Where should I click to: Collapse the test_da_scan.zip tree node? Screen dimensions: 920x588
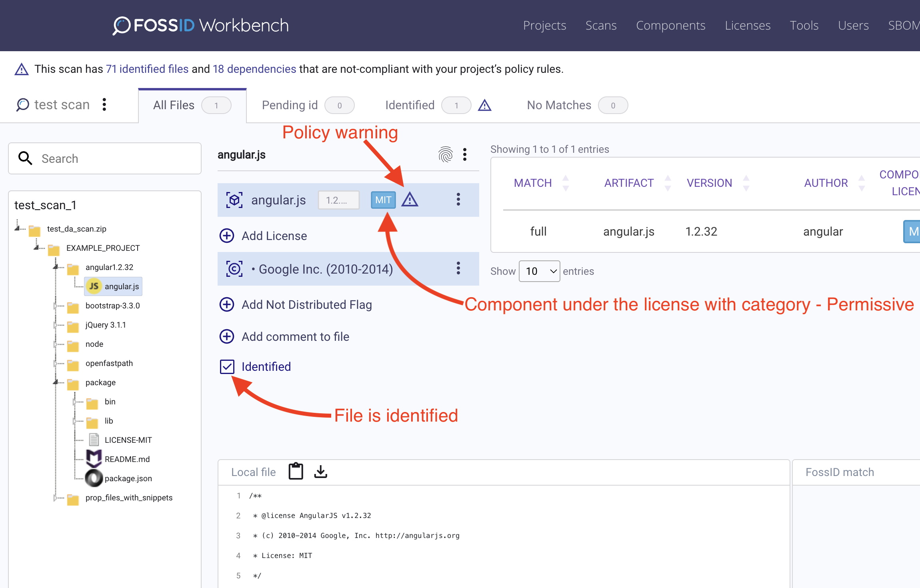pos(17,228)
